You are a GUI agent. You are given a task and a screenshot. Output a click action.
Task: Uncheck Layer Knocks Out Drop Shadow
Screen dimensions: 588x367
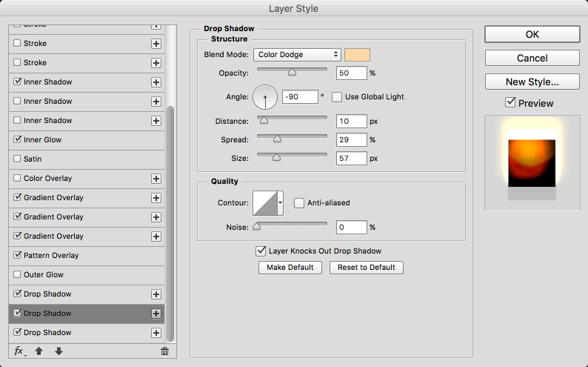click(260, 251)
